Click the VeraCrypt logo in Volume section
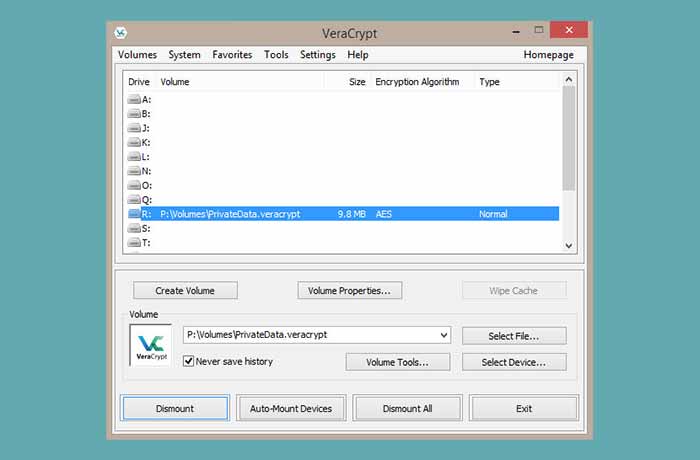The width and height of the screenshot is (700, 460). (151, 345)
